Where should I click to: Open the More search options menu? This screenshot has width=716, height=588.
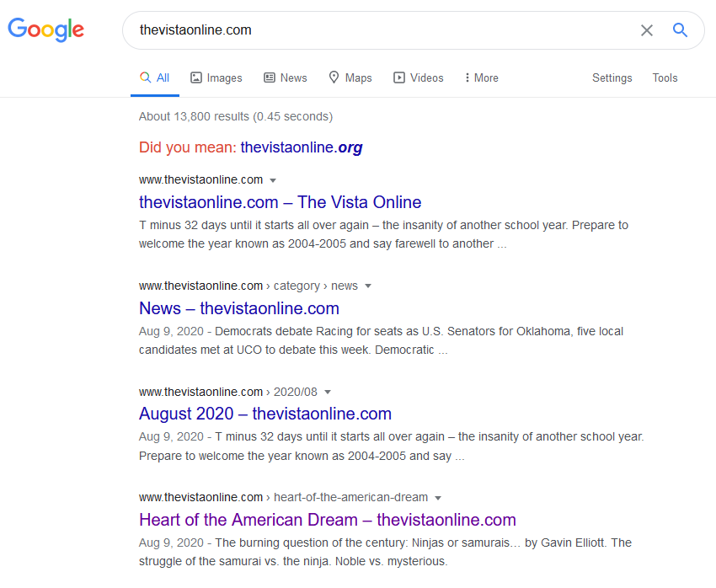point(482,78)
